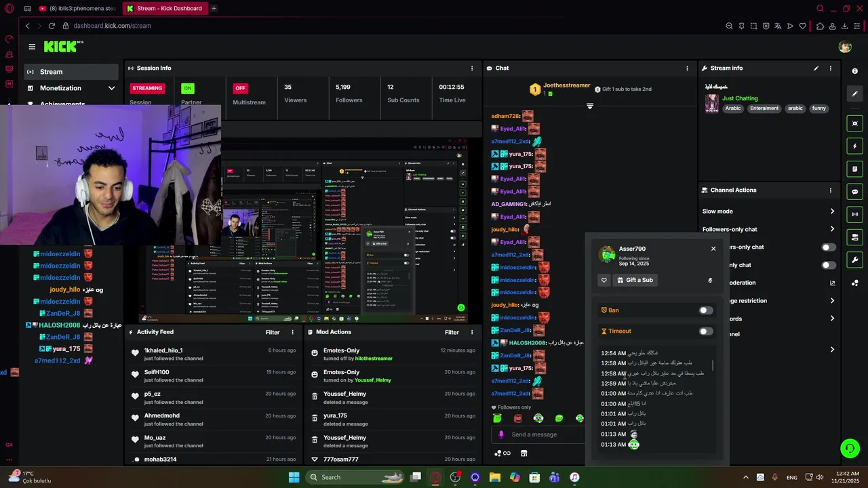Click the info icon in right sidebar
868x488 pixels.
(x=854, y=71)
